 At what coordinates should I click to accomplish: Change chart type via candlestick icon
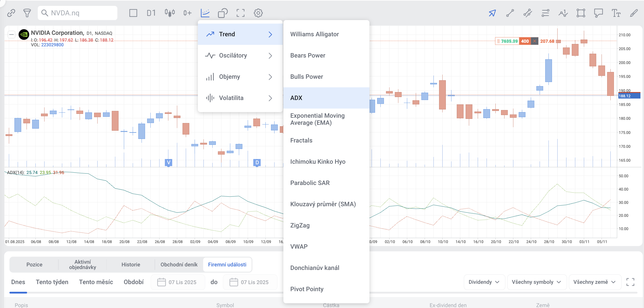[x=170, y=13]
